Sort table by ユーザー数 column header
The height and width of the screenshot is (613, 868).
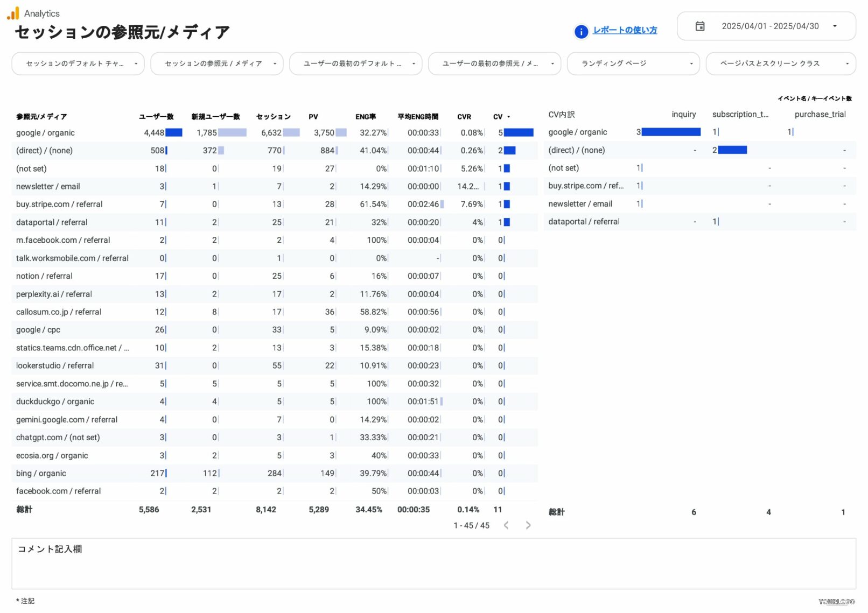[156, 117]
